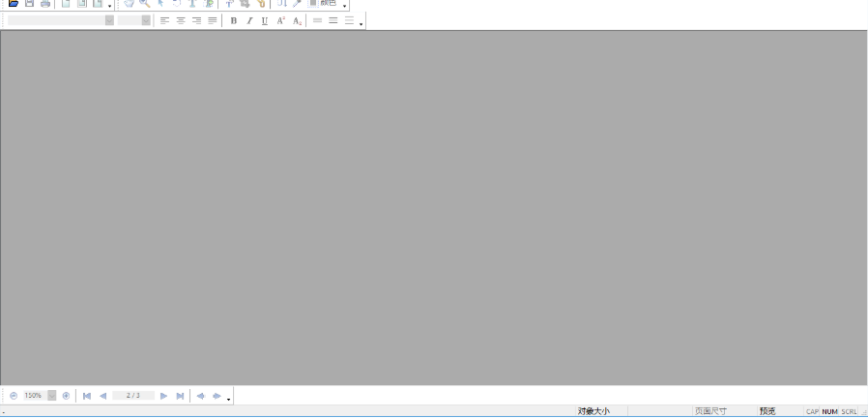Toggle Underline formatting
Image resolution: width=868 pixels, height=419 pixels.
265,20
